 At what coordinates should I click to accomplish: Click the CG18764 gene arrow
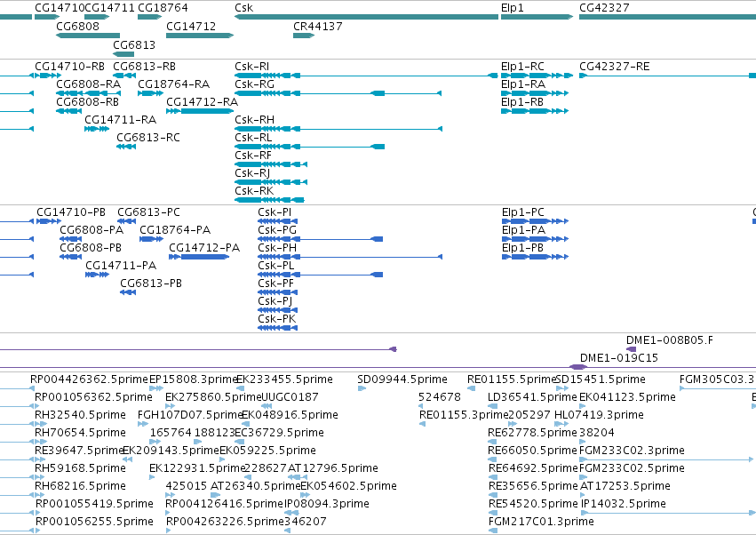[149, 17]
